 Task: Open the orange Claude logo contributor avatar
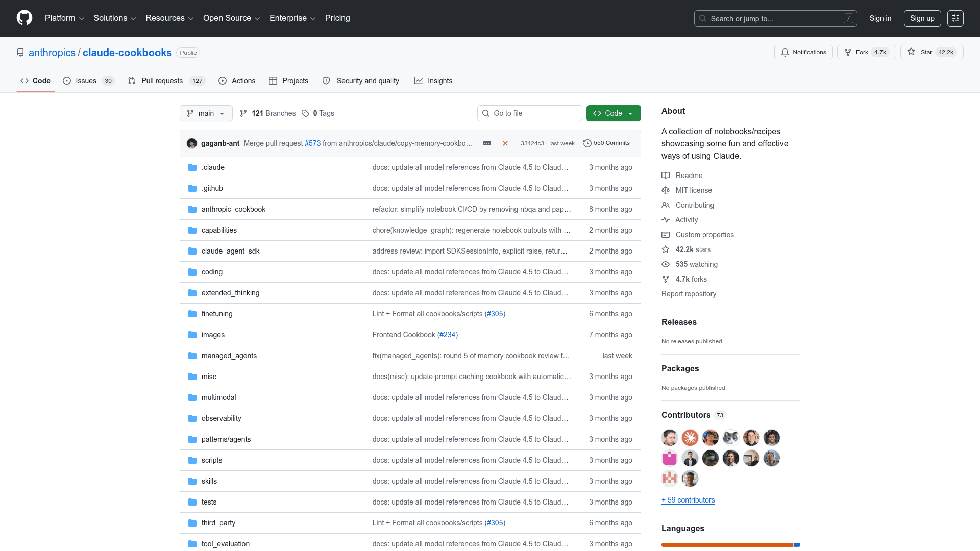[x=690, y=438]
